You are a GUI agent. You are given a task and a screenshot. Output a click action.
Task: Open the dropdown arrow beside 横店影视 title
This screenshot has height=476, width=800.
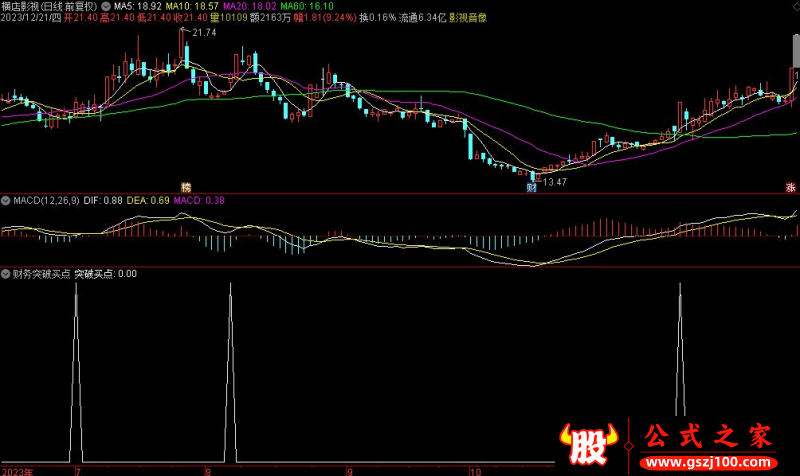[106, 6]
